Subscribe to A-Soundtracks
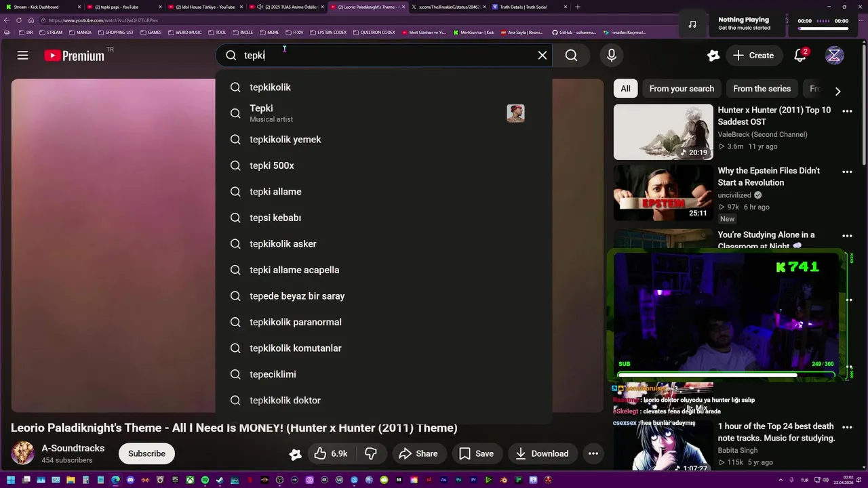 (x=146, y=453)
